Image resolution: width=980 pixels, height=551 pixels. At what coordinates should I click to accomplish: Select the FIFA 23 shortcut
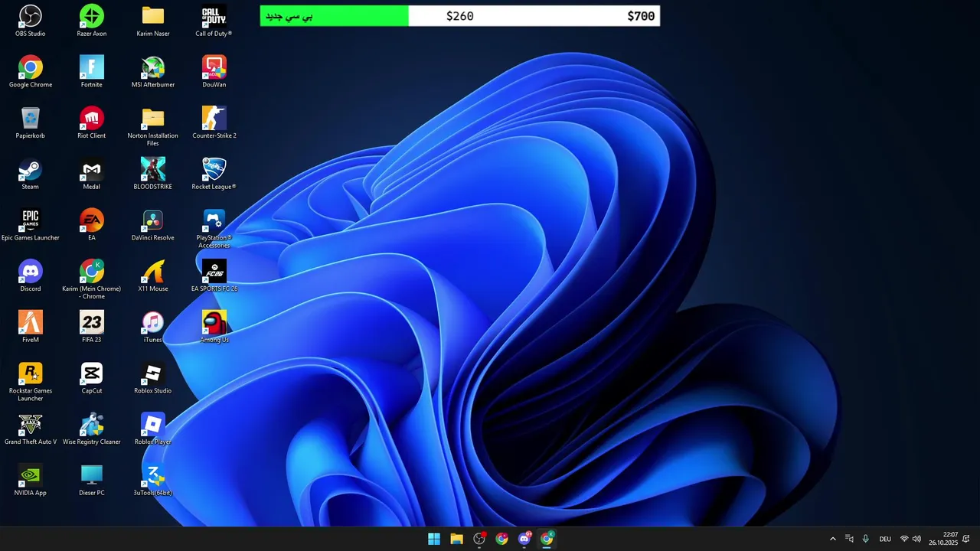[x=92, y=327]
